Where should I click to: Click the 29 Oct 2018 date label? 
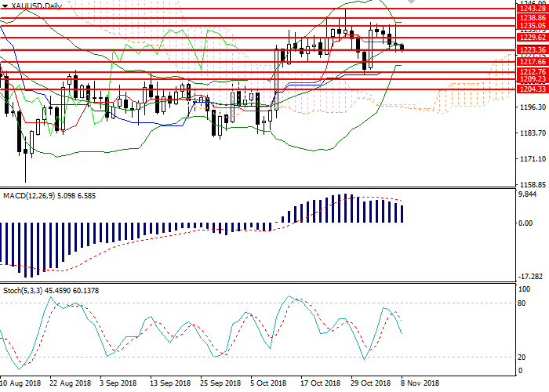pos(370,383)
